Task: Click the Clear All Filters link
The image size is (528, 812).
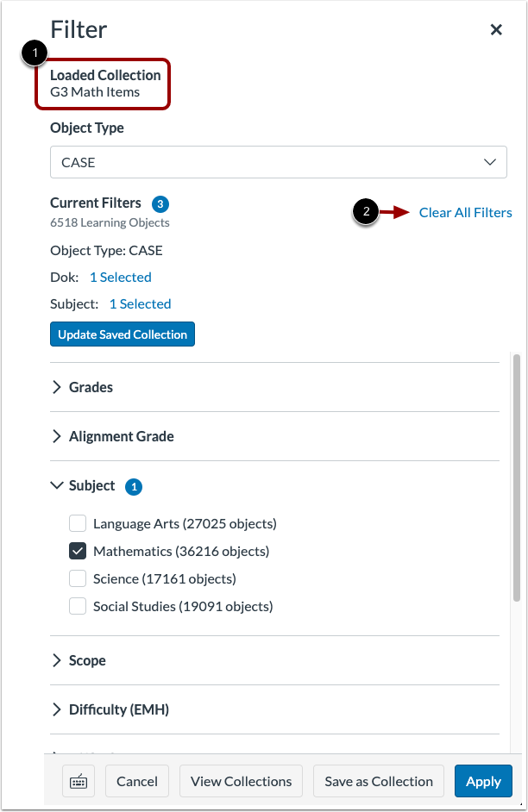Action: click(x=465, y=212)
